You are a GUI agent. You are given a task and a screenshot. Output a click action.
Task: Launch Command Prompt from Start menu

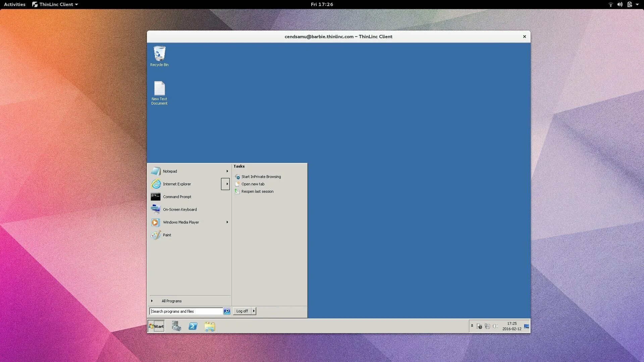(177, 197)
